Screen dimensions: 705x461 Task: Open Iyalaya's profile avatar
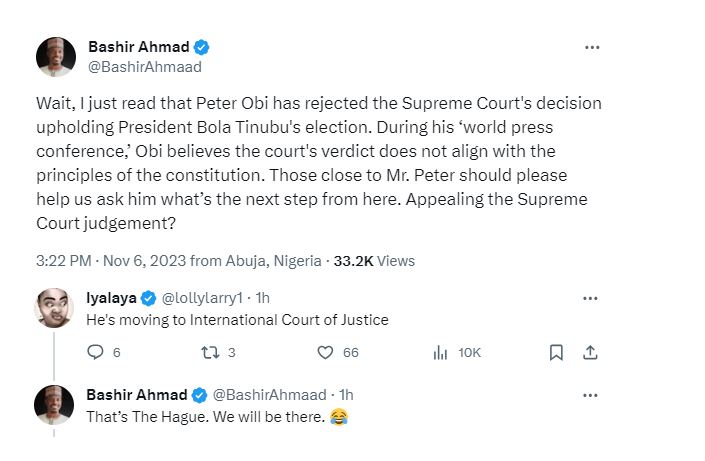pyautogui.click(x=54, y=309)
